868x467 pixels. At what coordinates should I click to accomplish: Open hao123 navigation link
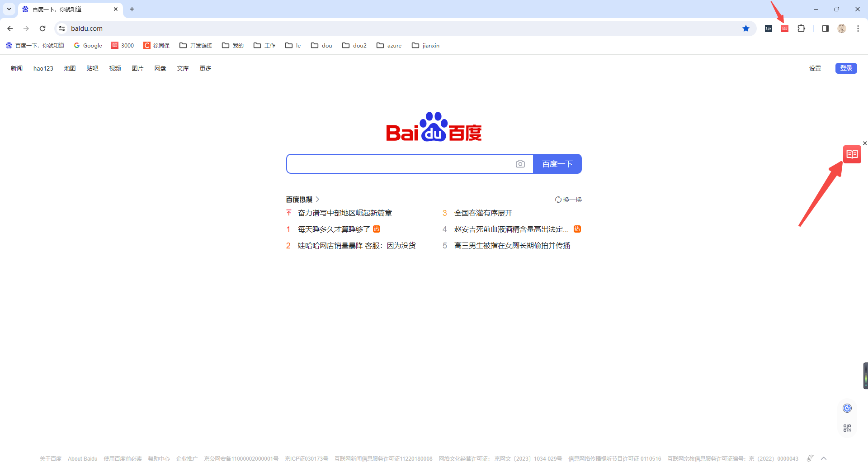click(43, 68)
